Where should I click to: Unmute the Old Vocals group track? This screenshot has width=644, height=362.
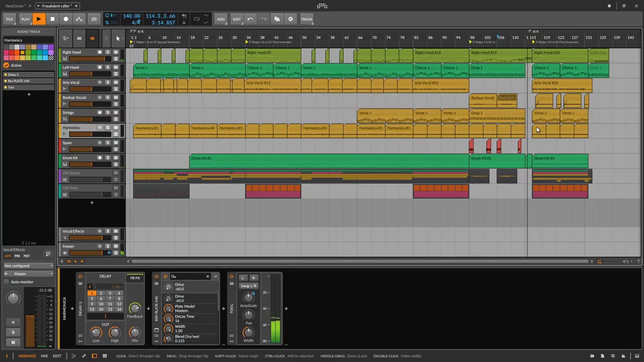pyautogui.click(x=116, y=173)
